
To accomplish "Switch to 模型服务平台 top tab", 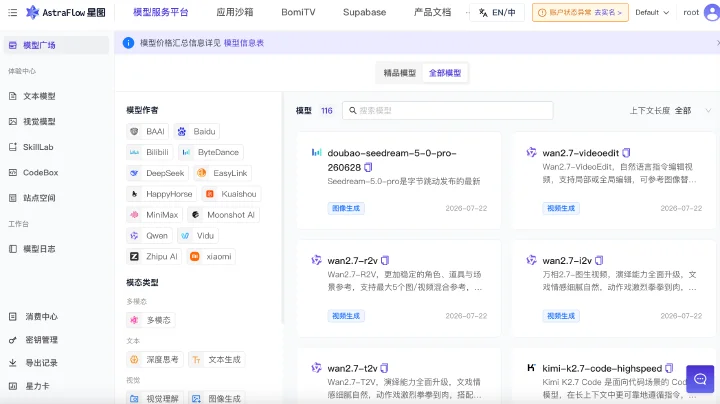I will 161,12.
